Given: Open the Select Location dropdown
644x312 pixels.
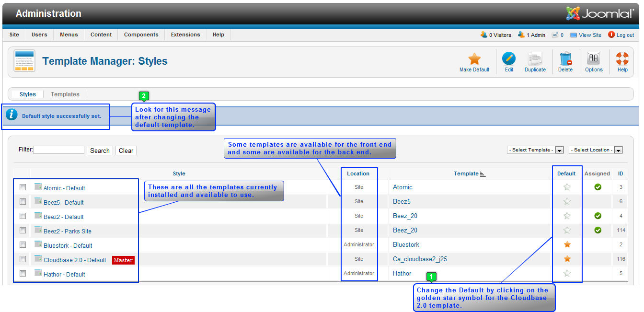Looking at the screenshot, I should (596, 150).
